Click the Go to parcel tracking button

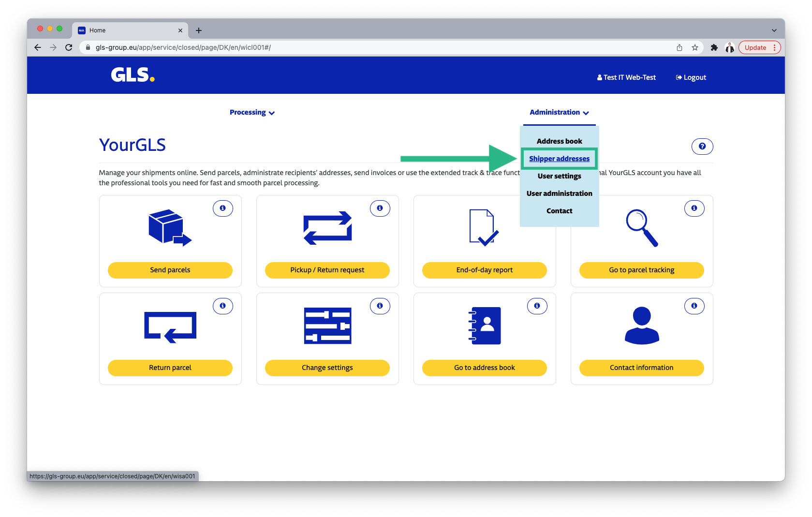pyautogui.click(x=642, y=270)
